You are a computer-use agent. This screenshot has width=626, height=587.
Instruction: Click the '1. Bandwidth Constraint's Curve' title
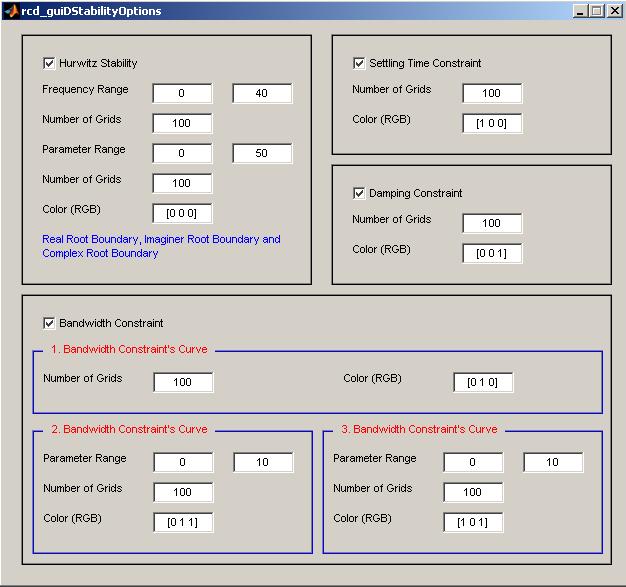(x=129, y=349)
